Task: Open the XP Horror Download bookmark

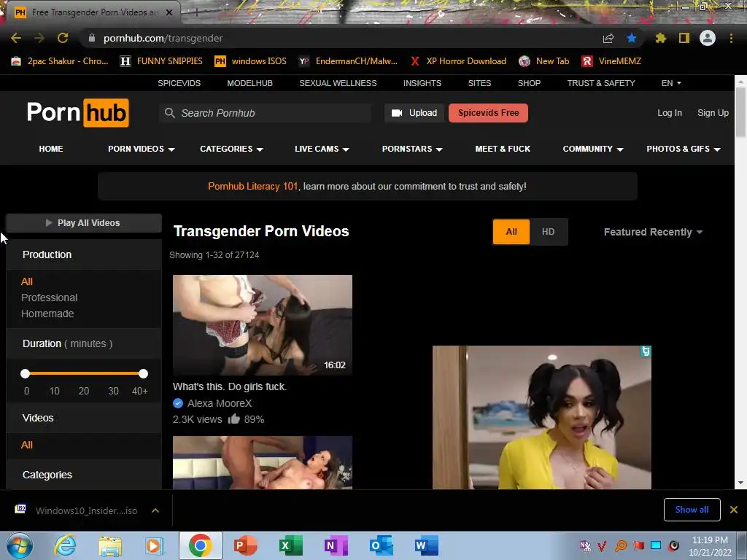Action: pyautogui.click(x=458, y=61)
